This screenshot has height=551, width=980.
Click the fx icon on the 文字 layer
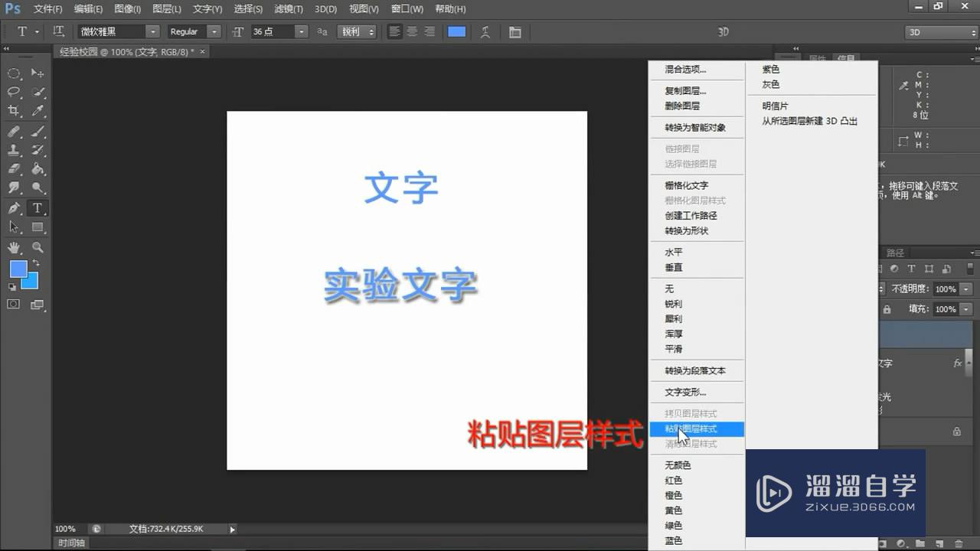(x=958, y=364)
